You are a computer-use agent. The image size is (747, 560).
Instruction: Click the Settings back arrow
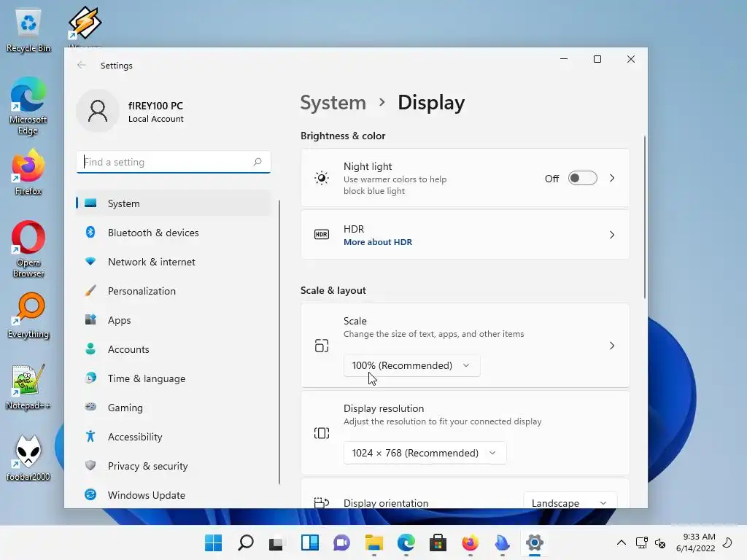coord(82,65)
